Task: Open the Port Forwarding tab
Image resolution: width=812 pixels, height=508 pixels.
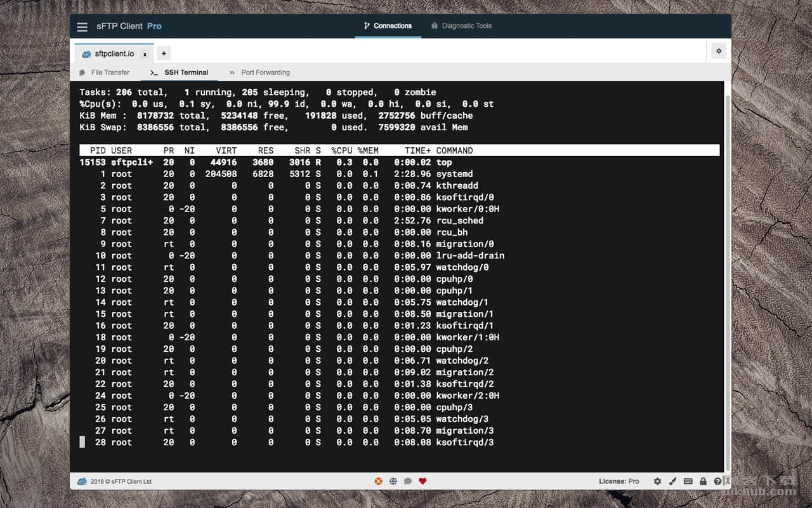Action: 259,72
